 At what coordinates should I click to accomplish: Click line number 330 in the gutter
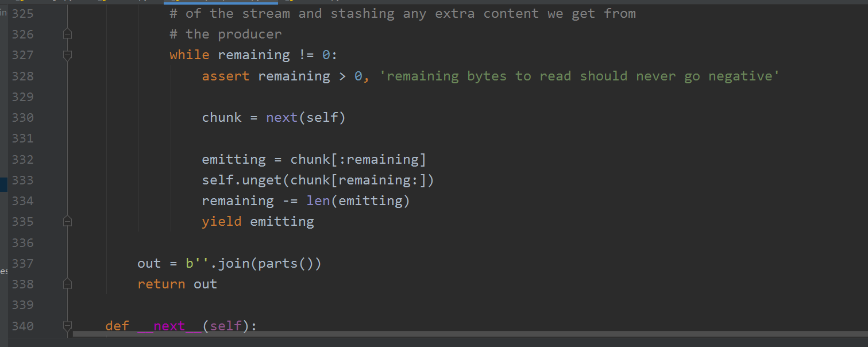(x=22, y=118)
